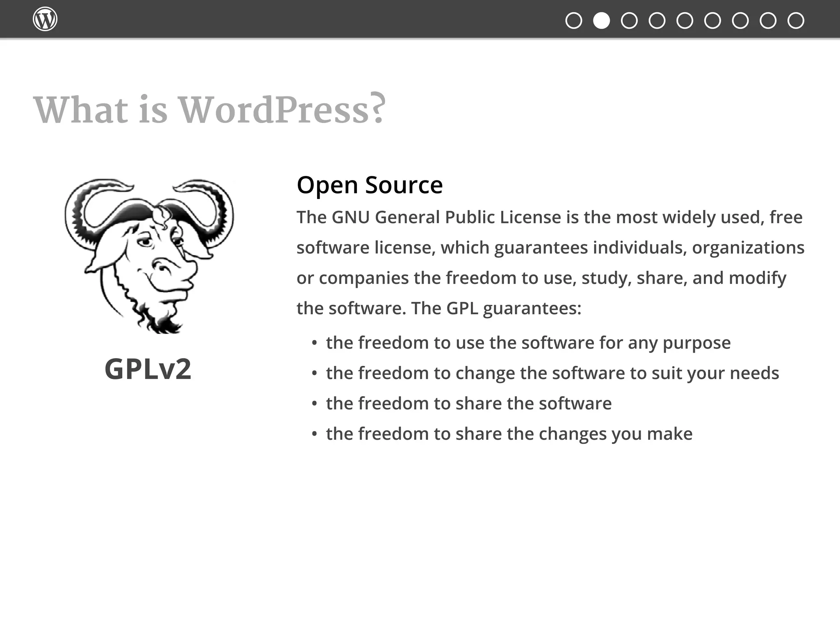Click the line 'the software. The GPL guarantees:'

point(439,308)
